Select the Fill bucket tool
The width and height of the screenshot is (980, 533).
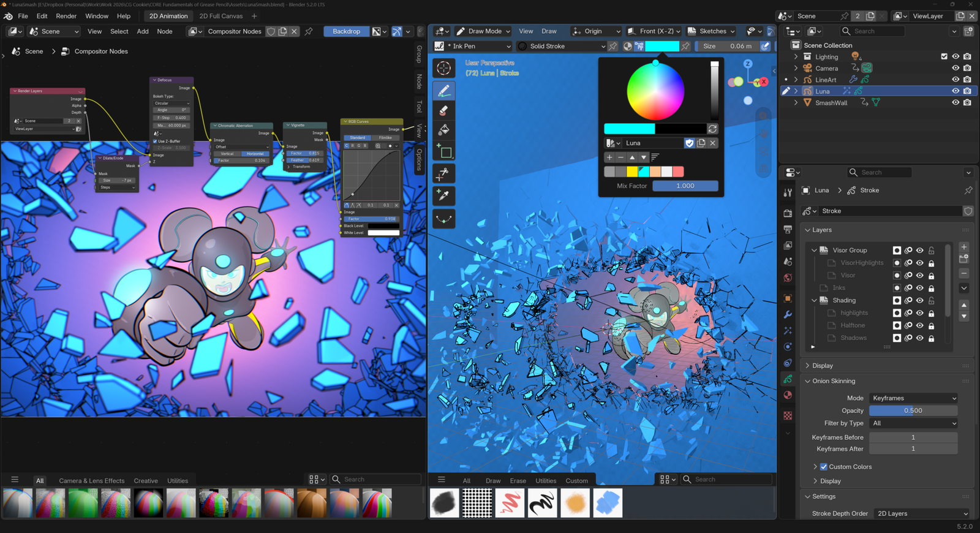point(444,130)
